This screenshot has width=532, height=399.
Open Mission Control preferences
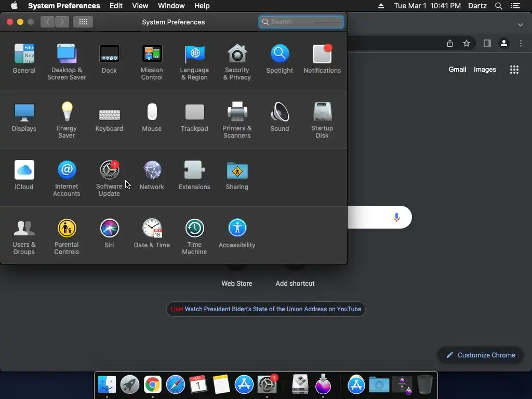pyautogui.click(x=152, y=62)
